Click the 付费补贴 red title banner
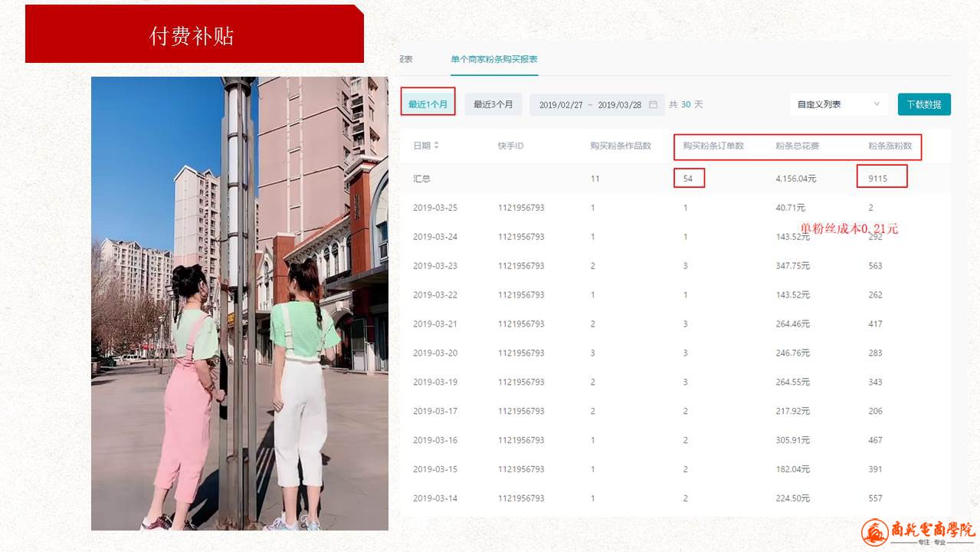The height and width of the screenshot is (552, 980). pyautogui.click(x=192, y=36)
